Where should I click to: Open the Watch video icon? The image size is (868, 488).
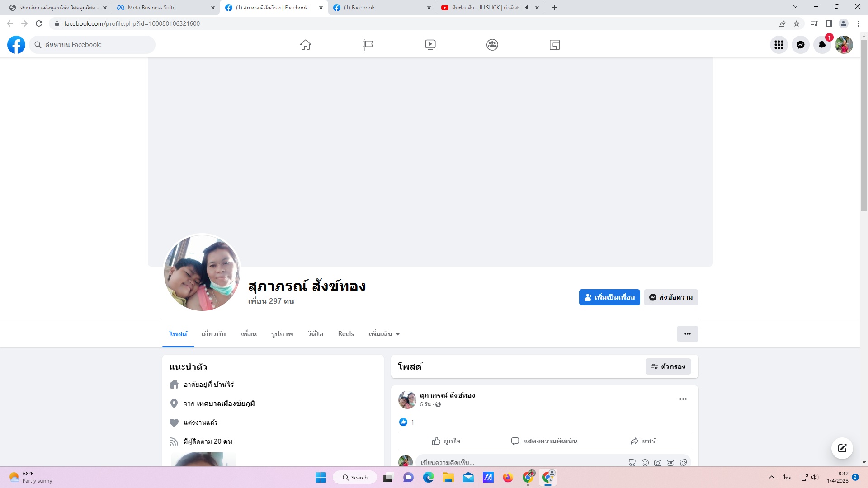(x=430, y=45)
